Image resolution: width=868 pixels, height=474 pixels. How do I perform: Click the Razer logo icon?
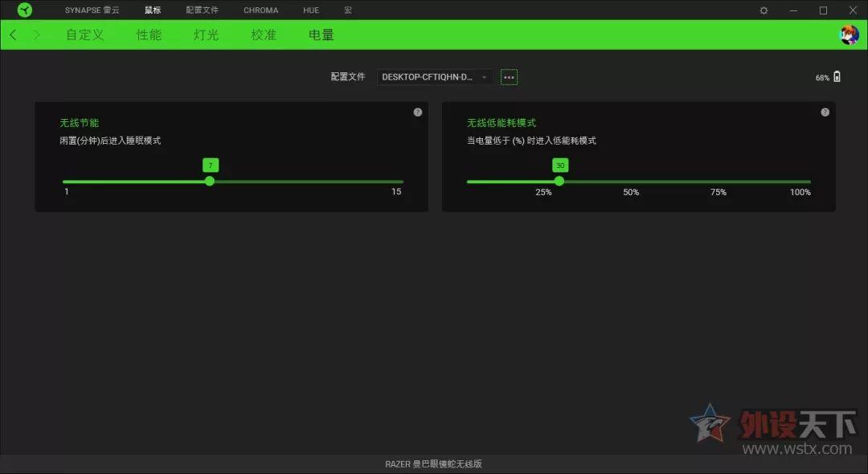pyautogui.click(x=24, y=10)
